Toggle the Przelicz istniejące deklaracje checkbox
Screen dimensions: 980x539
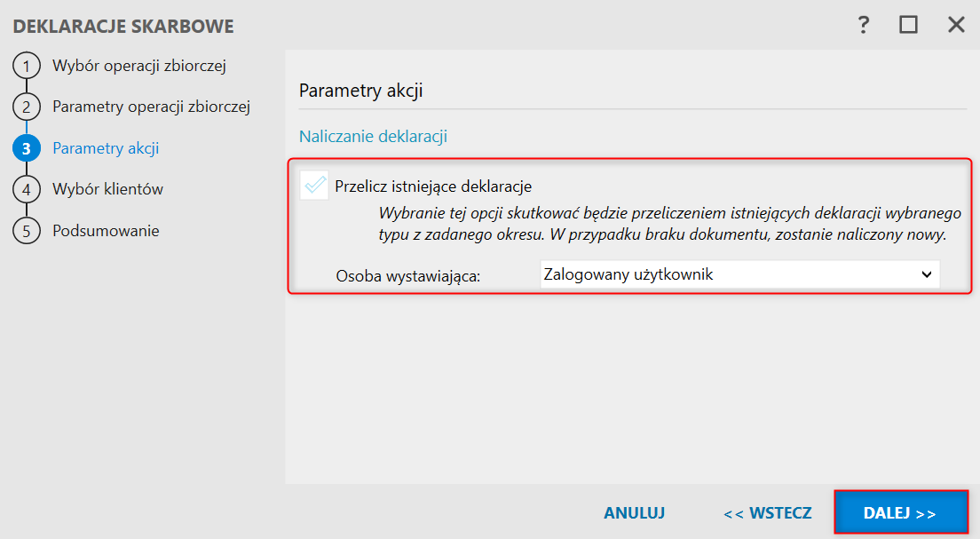(x=314, y=185)
